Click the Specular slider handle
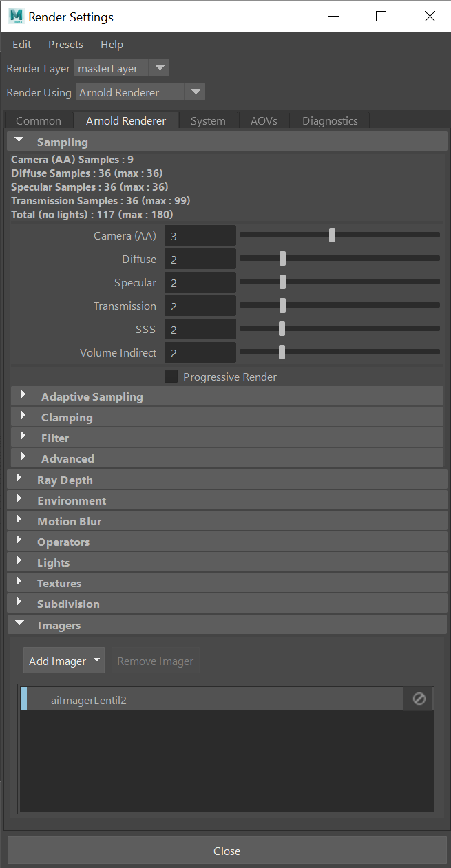This screenshot has width=451, height=868. point(282,282)
